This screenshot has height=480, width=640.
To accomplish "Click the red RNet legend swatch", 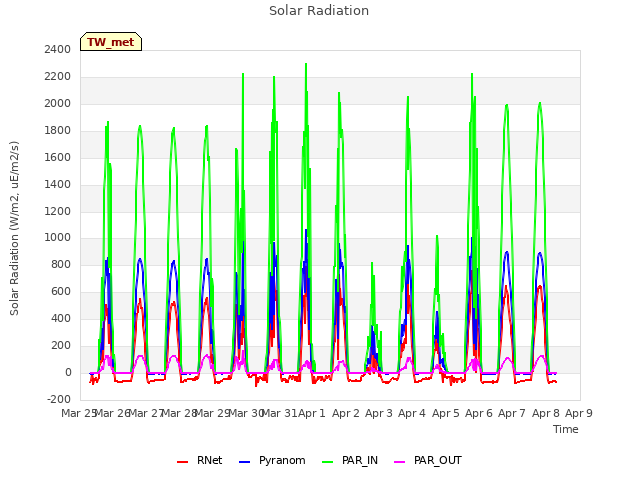I will (182, 462).
